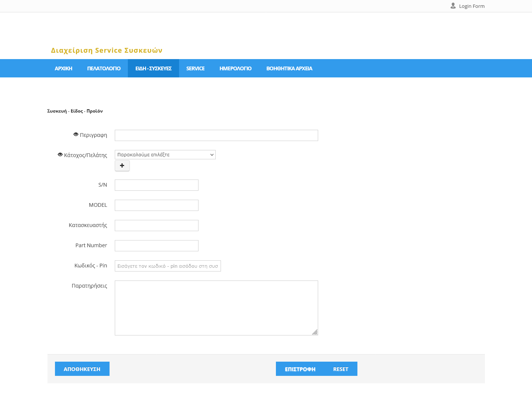Screen dimensions: 532x417
Task: Navigate to the SERVICE menu
Action: [195, 68]
